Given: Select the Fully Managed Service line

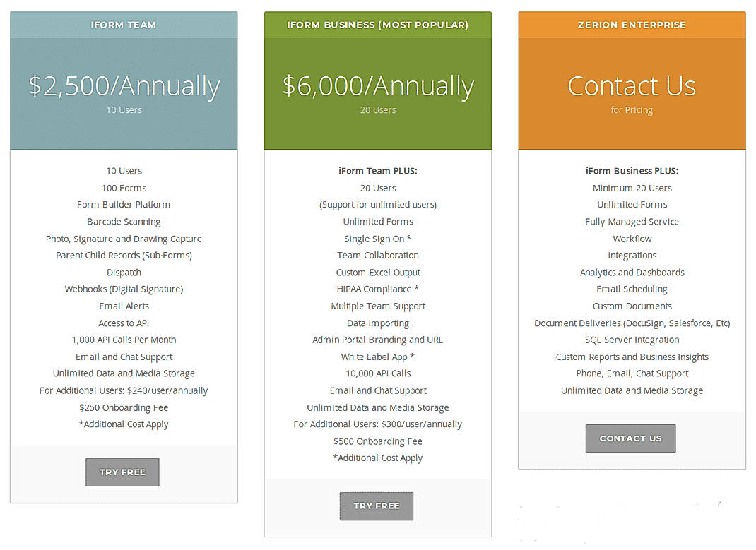Looking at the screenshot, I should [631, 221].
